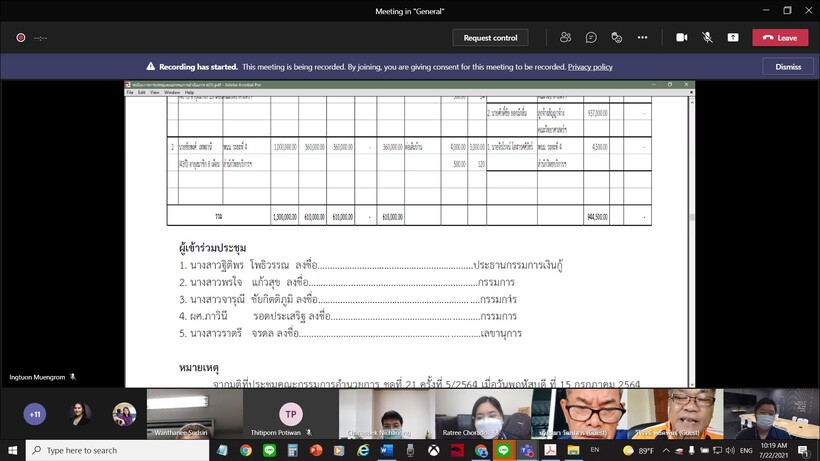Image resolution: width=820 pixels, height=461 pixels.
Task: Open the reactions menu icon
Action: [x=616, y=37]
